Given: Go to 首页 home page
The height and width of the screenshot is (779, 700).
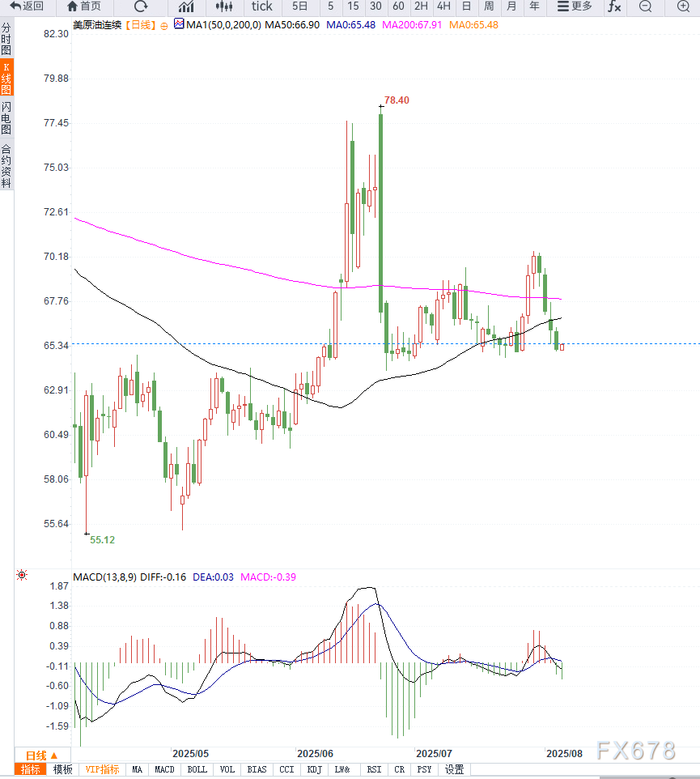Looking at the screenshot, I should (84, 6).
